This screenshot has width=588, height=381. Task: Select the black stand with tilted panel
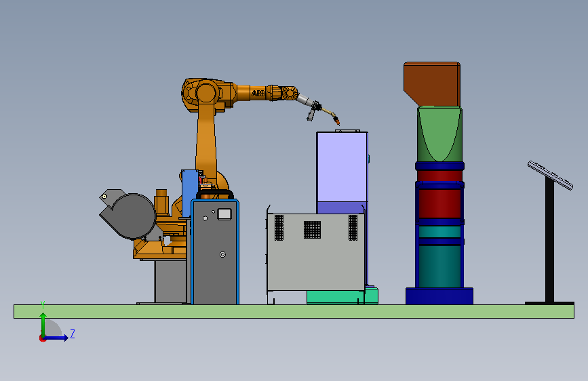[550, 240]
